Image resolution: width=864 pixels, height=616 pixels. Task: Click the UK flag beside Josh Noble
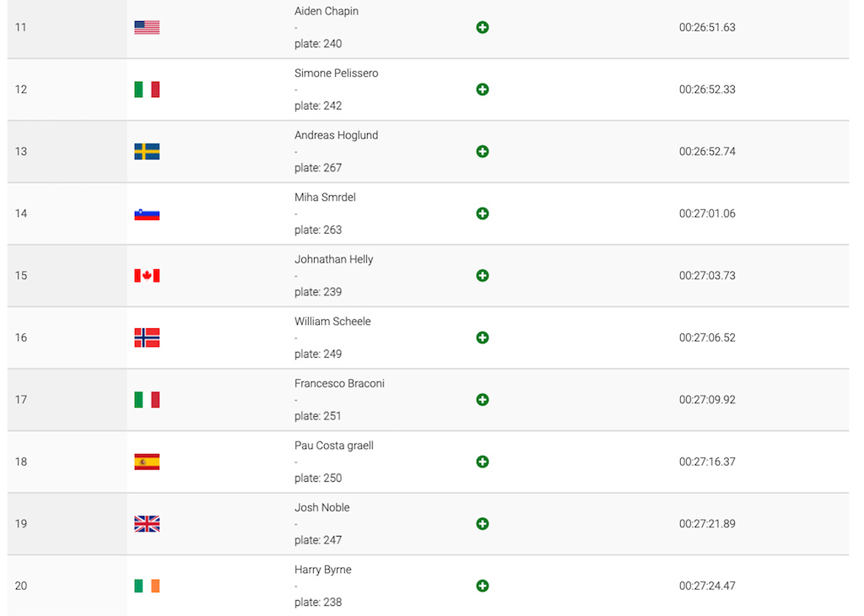[147, 524]
